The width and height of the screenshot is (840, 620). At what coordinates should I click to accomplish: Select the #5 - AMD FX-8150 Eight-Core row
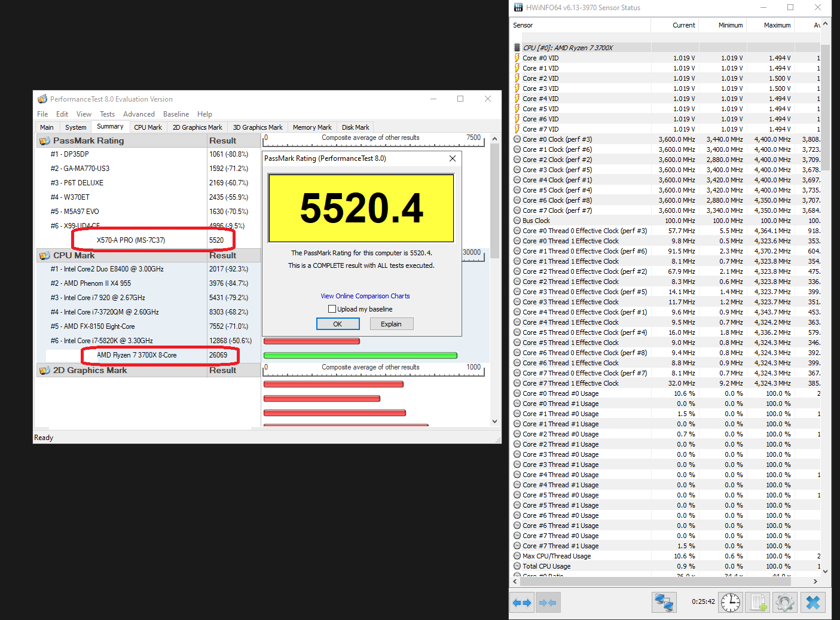tap(148, 326)
